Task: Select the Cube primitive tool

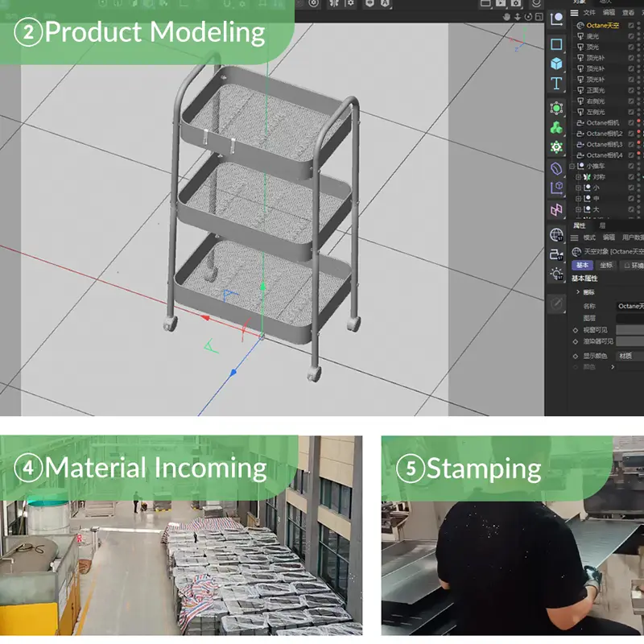Action: pyautogui.click(x=556, y=64)
